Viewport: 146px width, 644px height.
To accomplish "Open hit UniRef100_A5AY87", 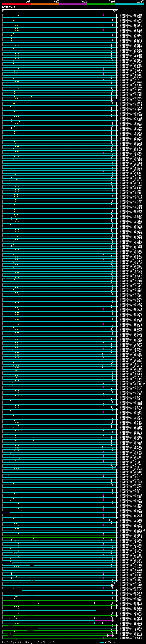I will point(131,17).
